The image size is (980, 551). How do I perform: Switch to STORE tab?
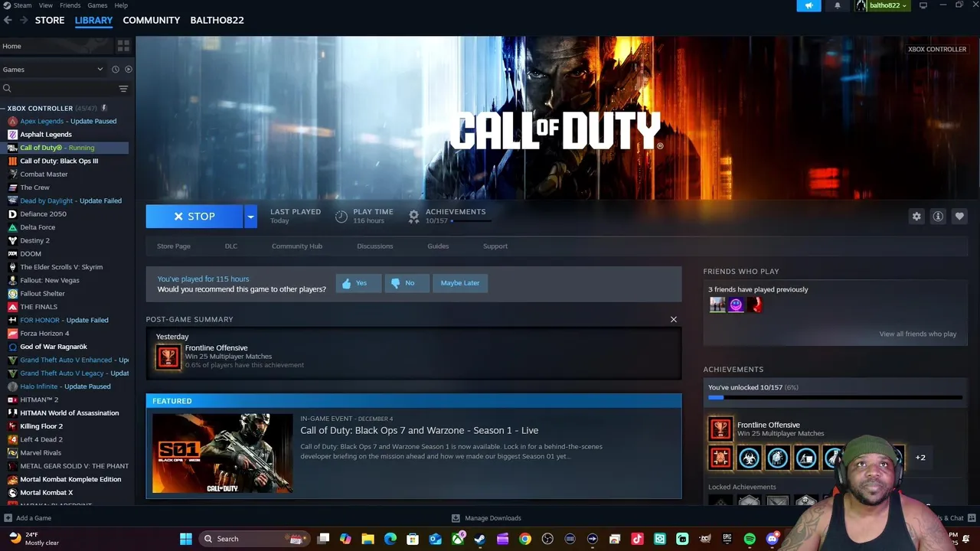coord(50,20)
